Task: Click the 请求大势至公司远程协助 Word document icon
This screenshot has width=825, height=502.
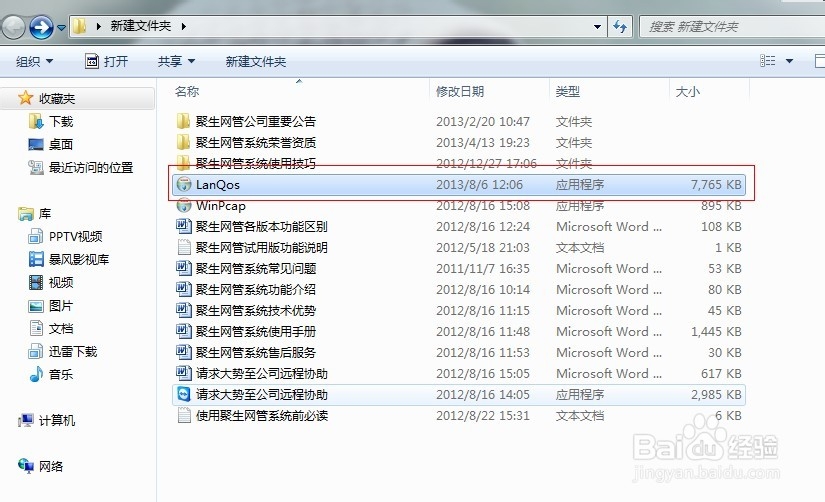Action: [184, 374]
